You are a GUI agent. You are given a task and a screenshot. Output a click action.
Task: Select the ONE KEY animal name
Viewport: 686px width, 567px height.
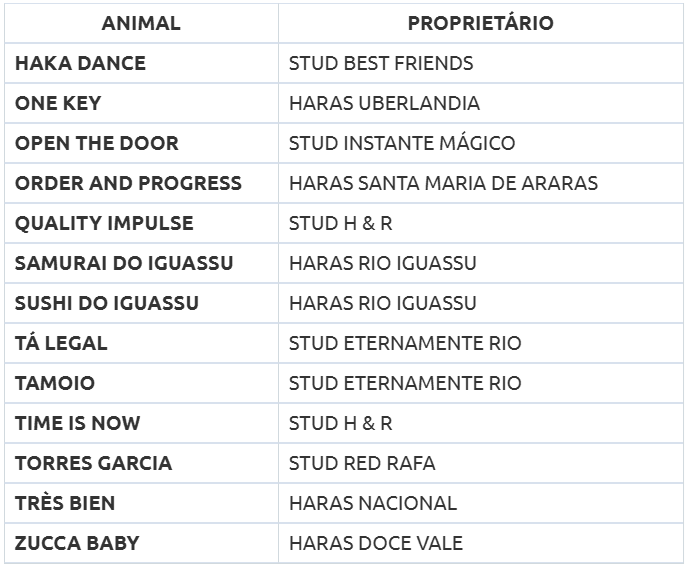[x=58, y=103]
